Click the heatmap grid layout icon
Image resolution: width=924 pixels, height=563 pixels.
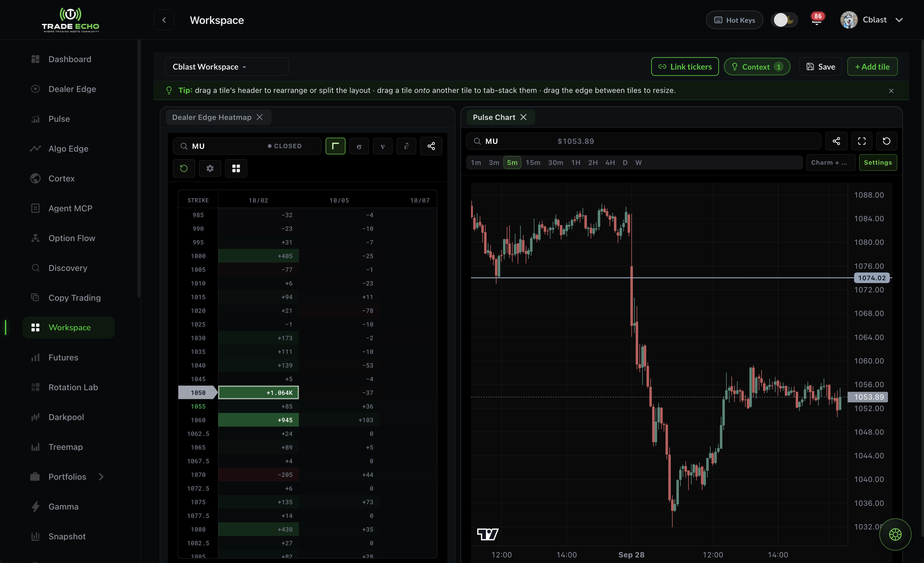[236, 168]
